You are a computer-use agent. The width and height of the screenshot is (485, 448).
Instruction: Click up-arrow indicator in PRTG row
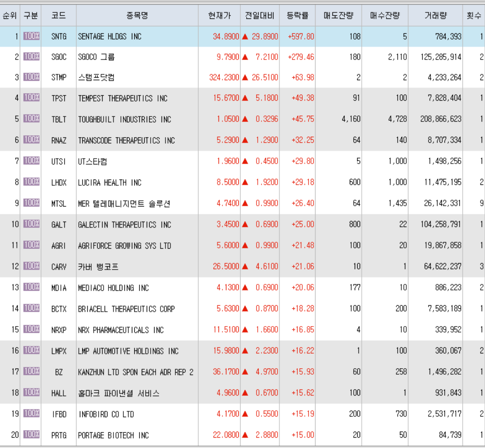pos(245,435)
